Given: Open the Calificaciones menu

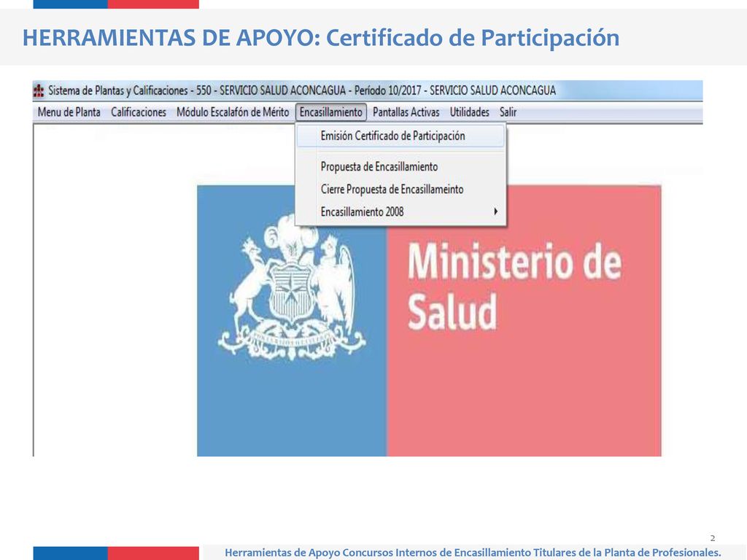Looking at the screenshot, I should click(138, 112).
